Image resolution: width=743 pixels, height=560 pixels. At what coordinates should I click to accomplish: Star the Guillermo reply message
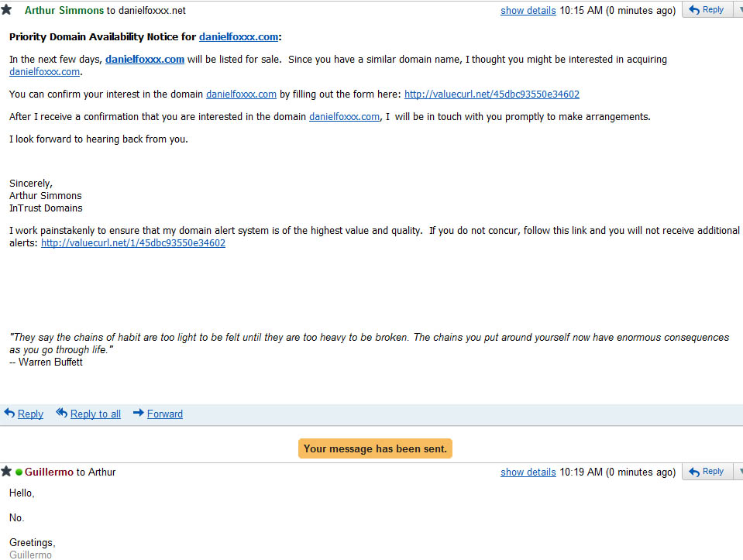(x=6, y=471)
